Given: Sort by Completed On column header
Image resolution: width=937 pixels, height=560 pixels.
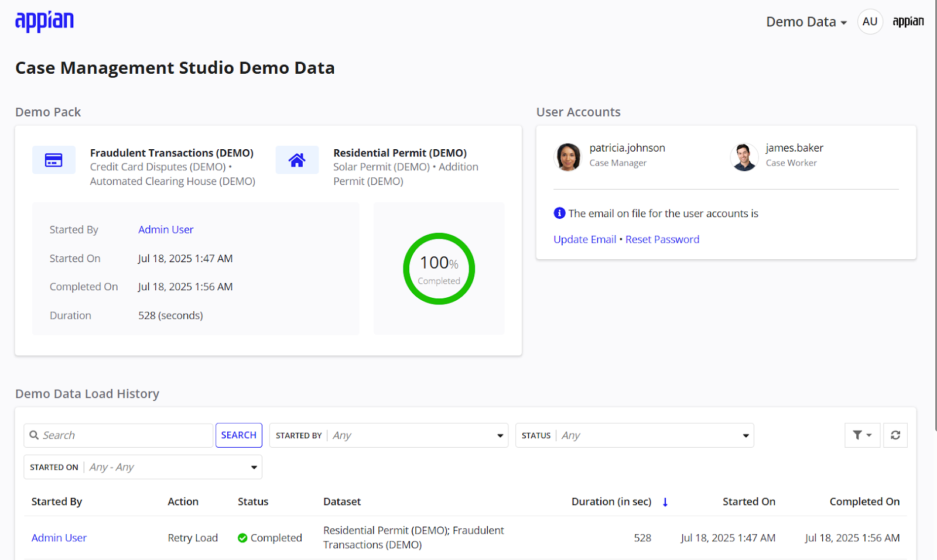Looking at the screenshot, I should coord(864,501).
